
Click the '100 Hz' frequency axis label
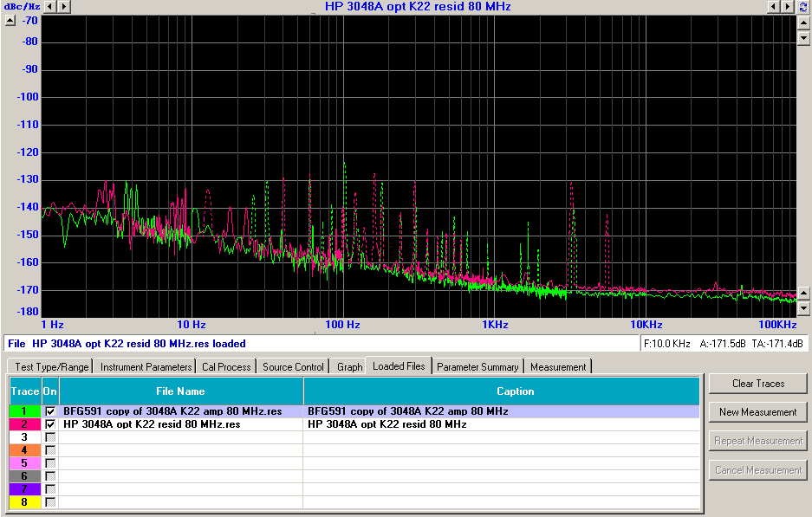pos(342,325)
